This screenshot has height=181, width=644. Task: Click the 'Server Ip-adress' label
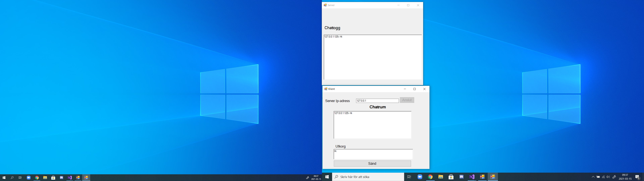pyautogui.click(x=337, y=101)
